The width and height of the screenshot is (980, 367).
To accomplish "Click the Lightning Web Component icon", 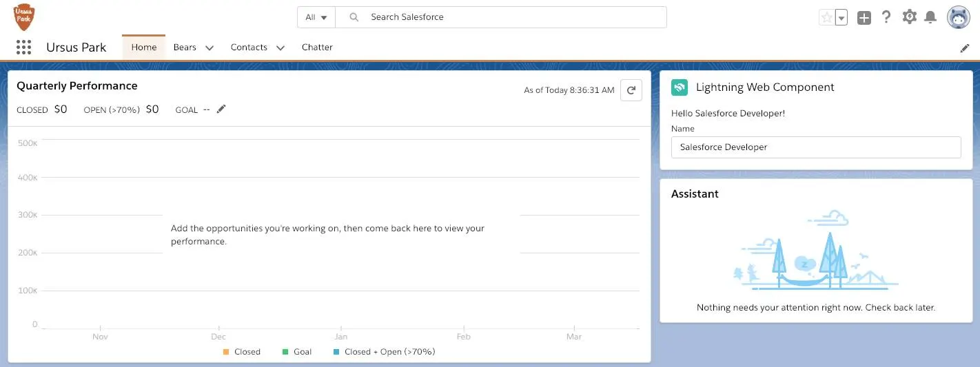I will (680, 87).
